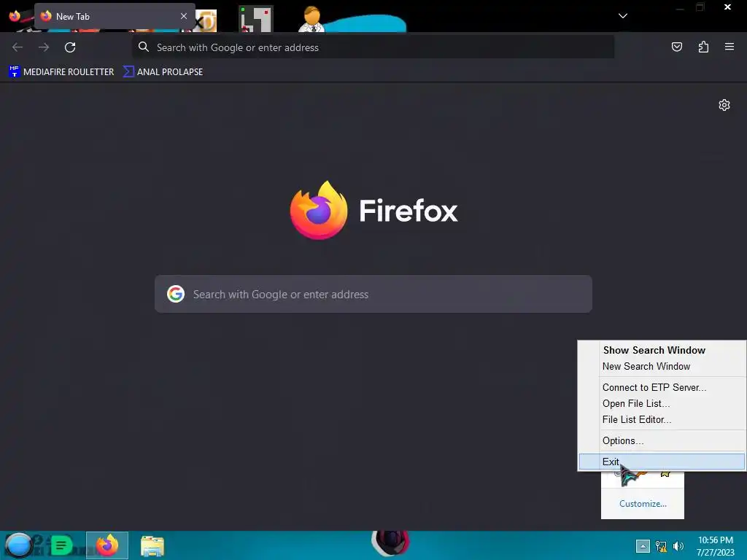This screenshot has width=747, height=560.
Task: Open the Windows Start orb
Action: [x=18, y=545]
